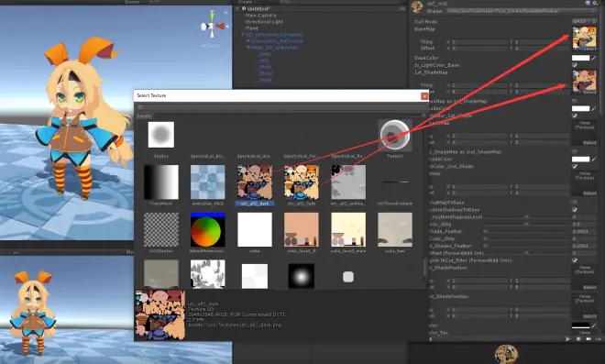Open the material settings gear icon
605x364 pixels.
point(595,3)
